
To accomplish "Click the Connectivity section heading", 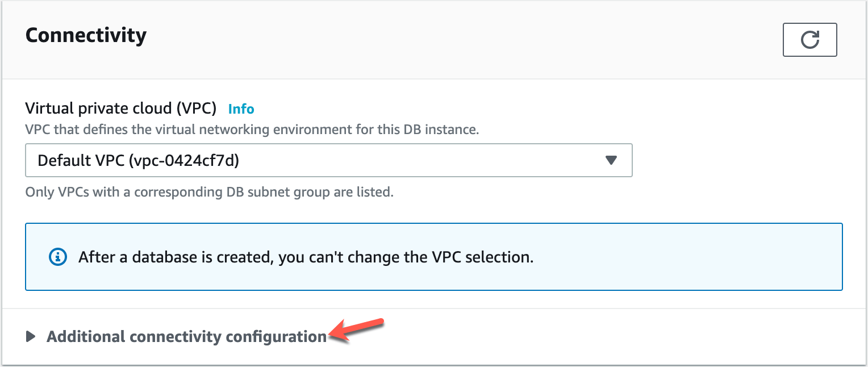I will pyautogui.click(x=86, y=35).
